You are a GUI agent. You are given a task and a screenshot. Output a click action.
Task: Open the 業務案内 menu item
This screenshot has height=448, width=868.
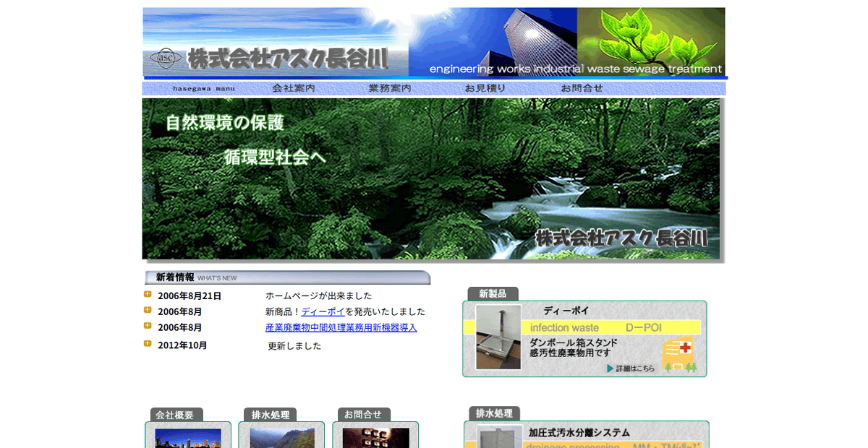click(390, 87)
